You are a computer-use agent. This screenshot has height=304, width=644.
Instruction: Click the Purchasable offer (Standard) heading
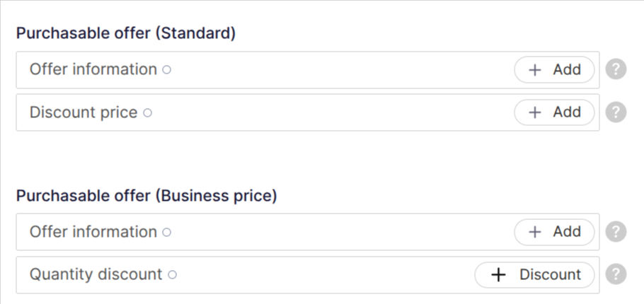125,33
